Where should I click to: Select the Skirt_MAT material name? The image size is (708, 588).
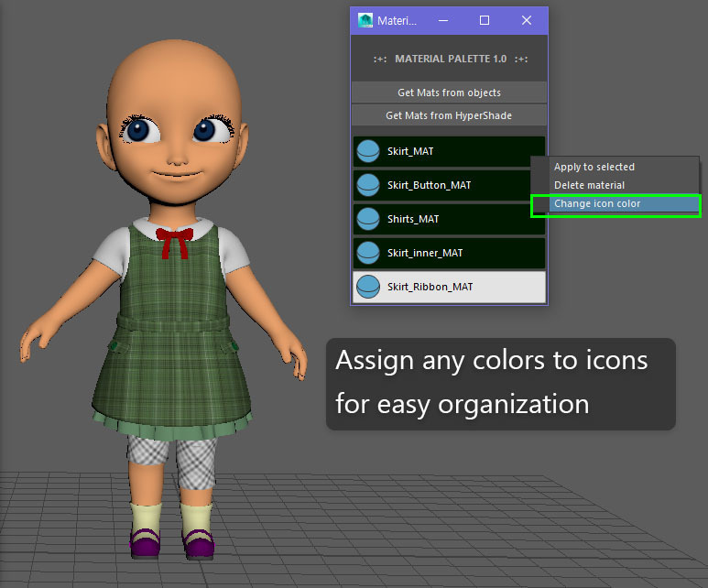410,151
